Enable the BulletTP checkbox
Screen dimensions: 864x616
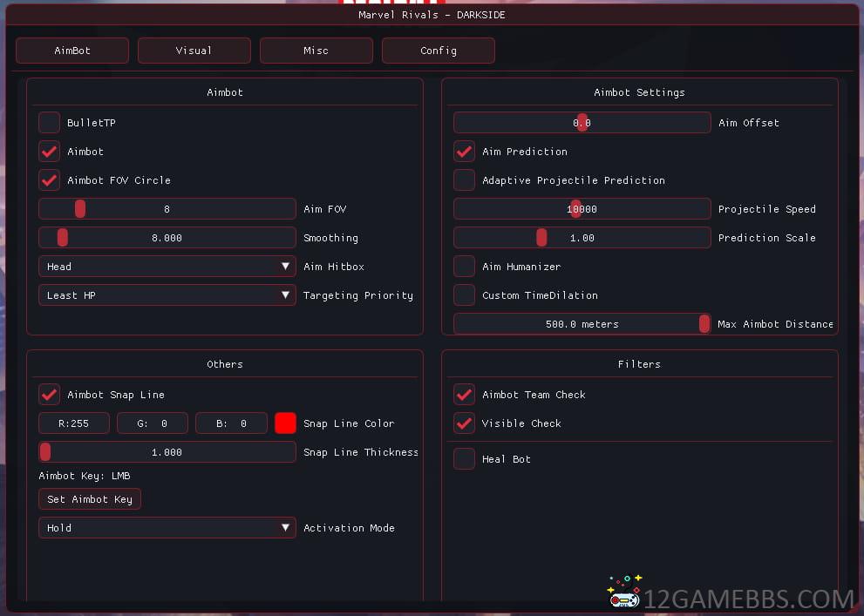[x=49, y=123]
